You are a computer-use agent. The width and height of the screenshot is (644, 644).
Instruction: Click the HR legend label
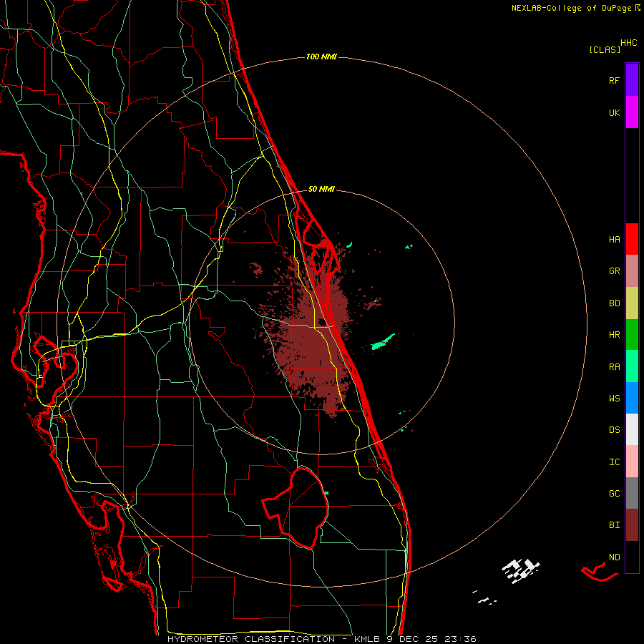pyautogui.click(x=614, y=335)
